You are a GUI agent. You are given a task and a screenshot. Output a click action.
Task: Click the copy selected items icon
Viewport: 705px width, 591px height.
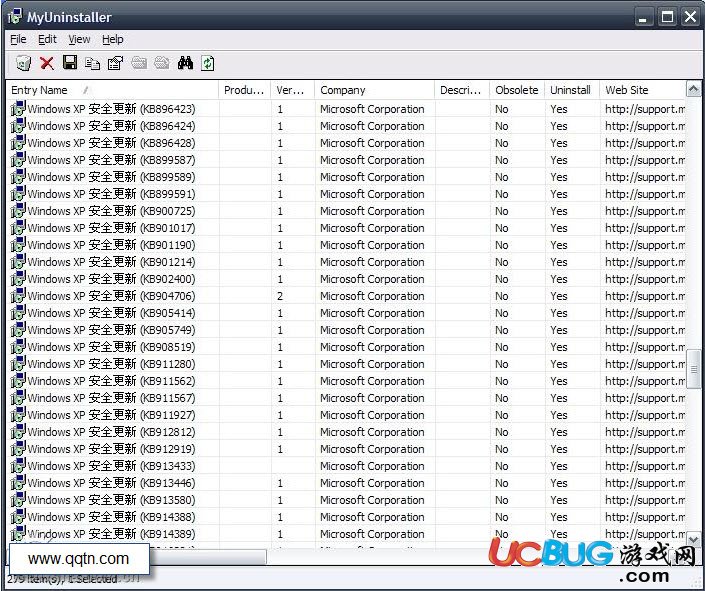click(x=93, y=63)
